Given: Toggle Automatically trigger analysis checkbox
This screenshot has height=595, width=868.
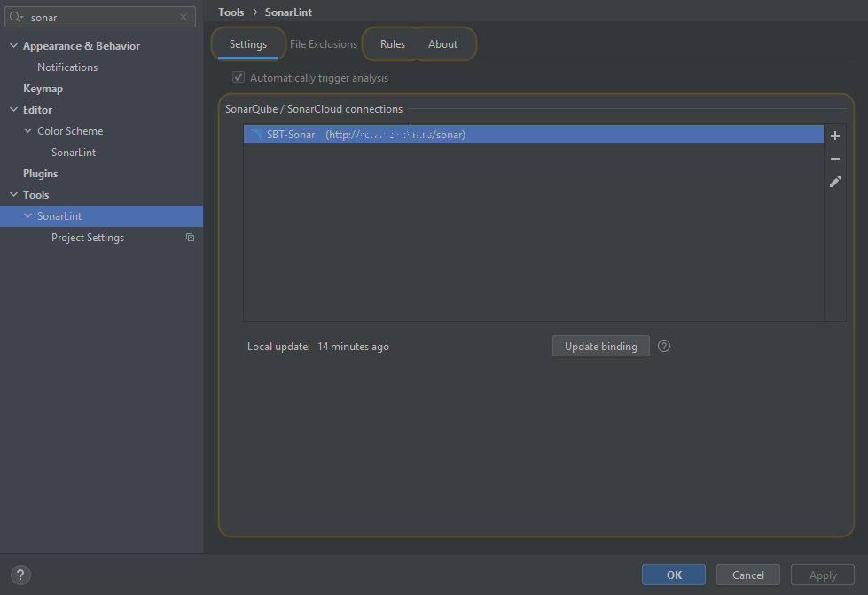Looking at the screenshot, I should point(239,78).
